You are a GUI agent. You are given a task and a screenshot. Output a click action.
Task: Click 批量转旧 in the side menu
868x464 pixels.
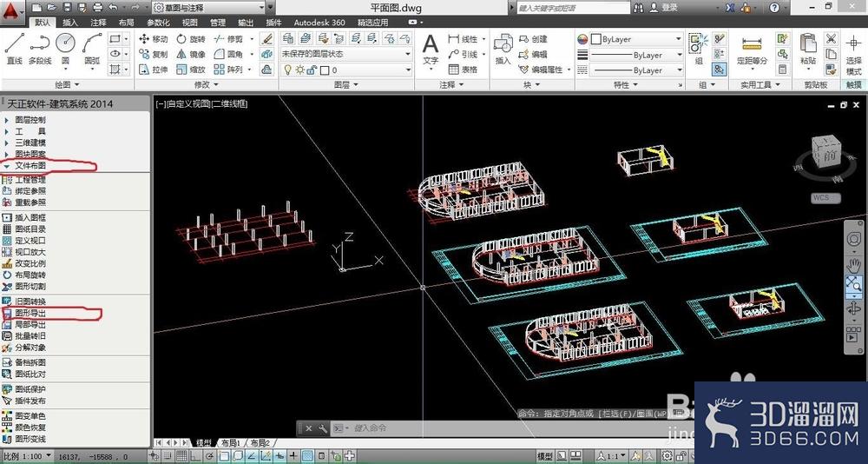30,336
